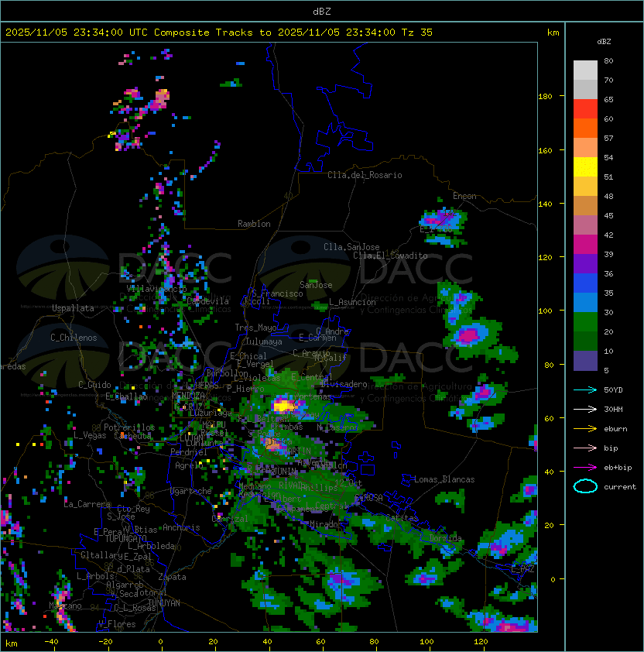Click the '100' km tick on right axis

545,311
